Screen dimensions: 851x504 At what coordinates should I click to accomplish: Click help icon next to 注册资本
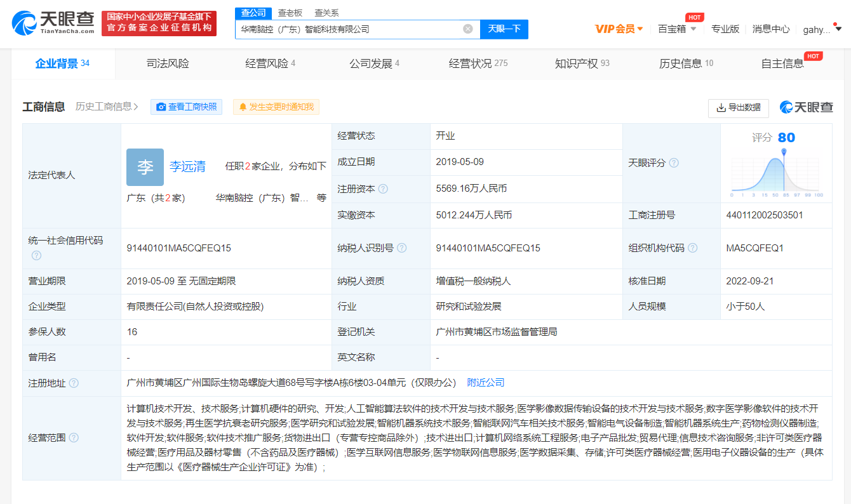383,189
